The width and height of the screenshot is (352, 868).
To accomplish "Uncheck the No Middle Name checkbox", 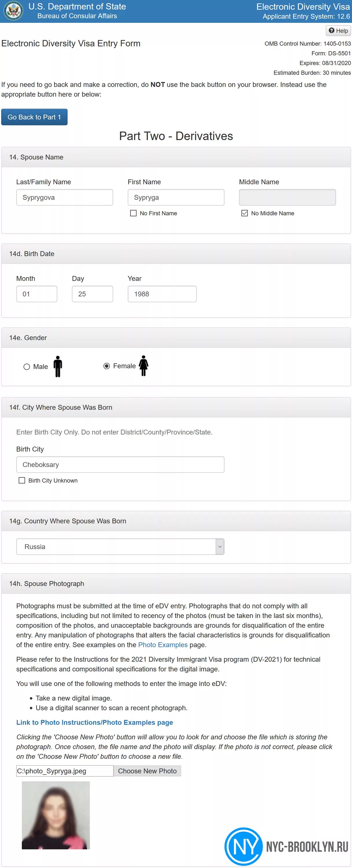I will 245,213.
